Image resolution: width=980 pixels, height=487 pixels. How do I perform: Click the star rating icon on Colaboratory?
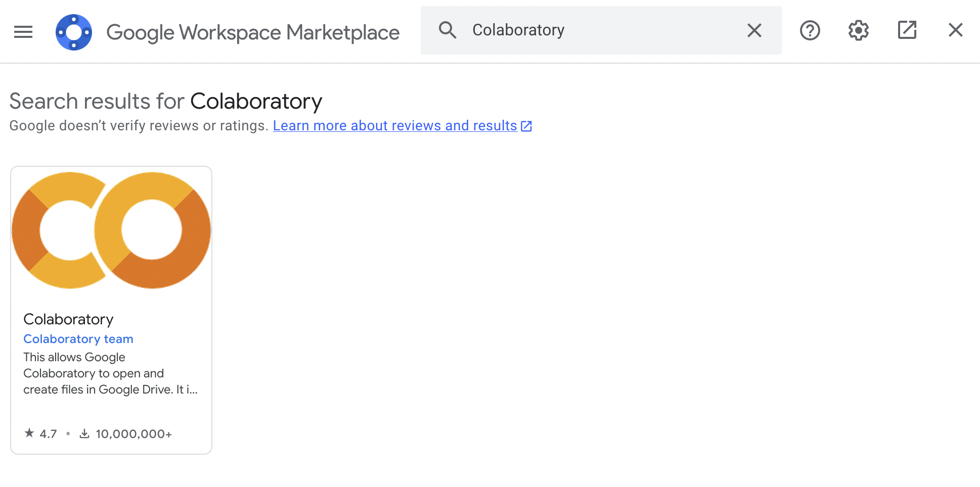(30, 432)
